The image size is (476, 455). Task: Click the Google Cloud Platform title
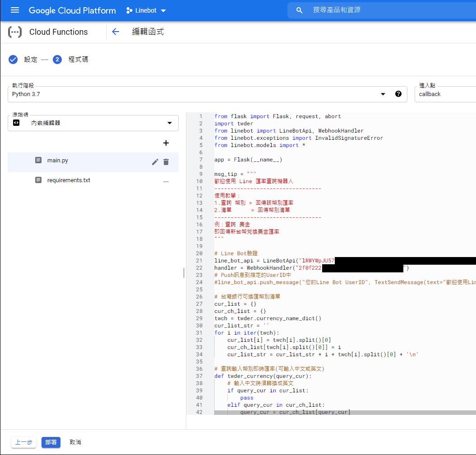72,11
